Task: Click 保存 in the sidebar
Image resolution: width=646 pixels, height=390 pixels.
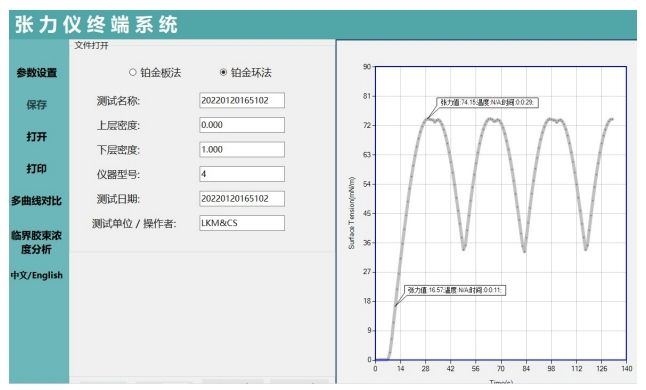Action: point(37,105)
